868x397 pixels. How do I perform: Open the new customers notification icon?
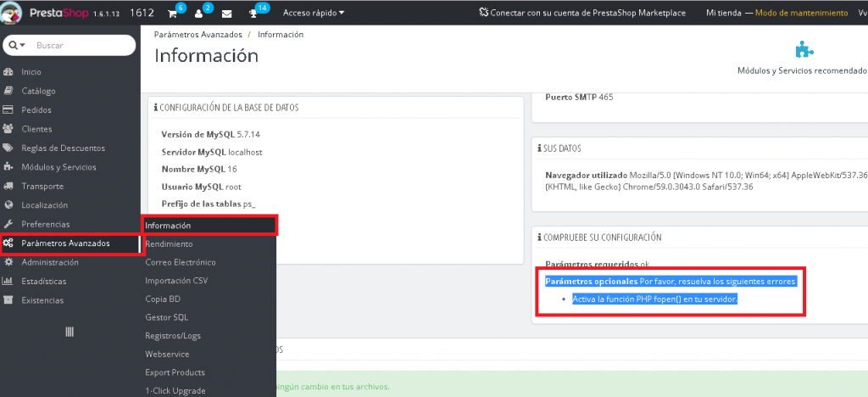tap(200, 13)
